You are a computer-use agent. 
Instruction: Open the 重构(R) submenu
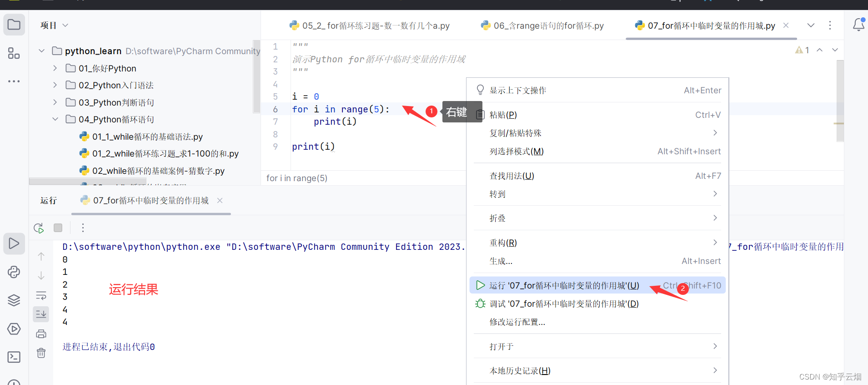(x=597, y=243)
